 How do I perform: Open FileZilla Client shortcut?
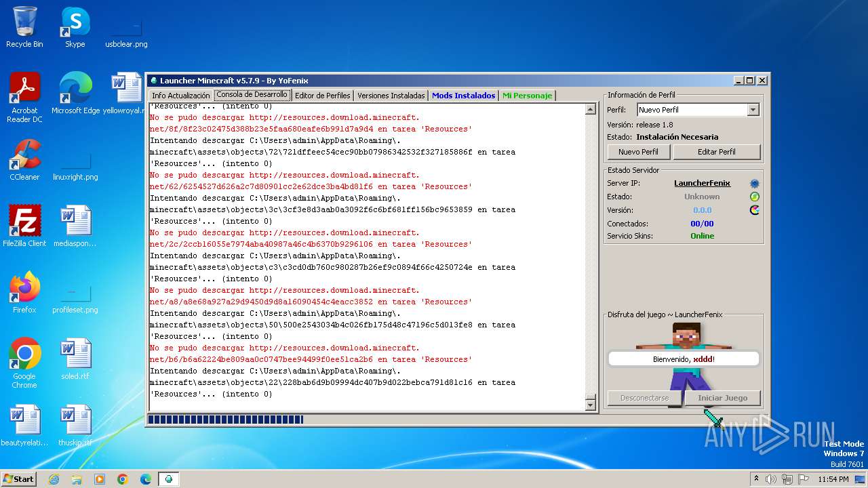point(24,226)
